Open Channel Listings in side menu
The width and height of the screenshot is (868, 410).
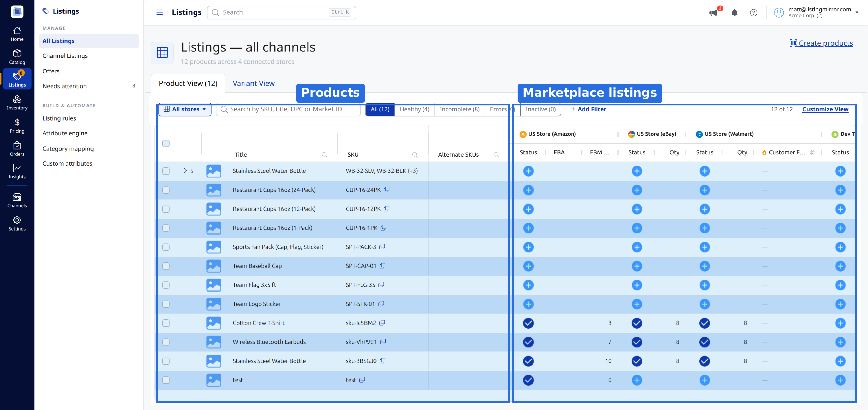(x=89, y=56)
